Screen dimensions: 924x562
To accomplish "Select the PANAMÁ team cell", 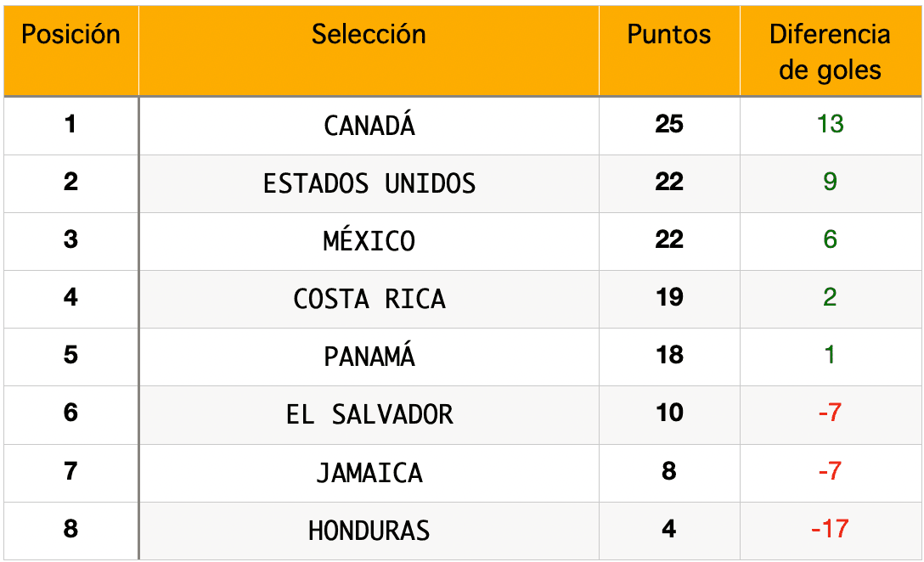I will (369, 357).
